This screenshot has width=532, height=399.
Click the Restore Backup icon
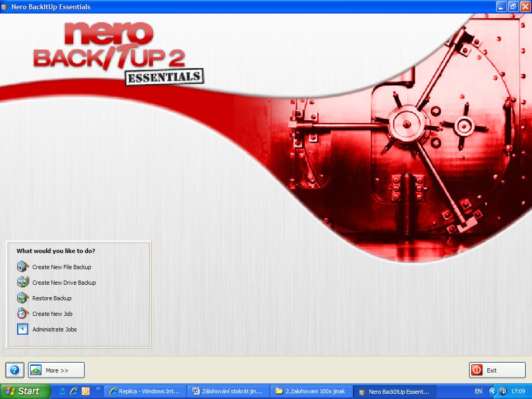pos(22,298)
